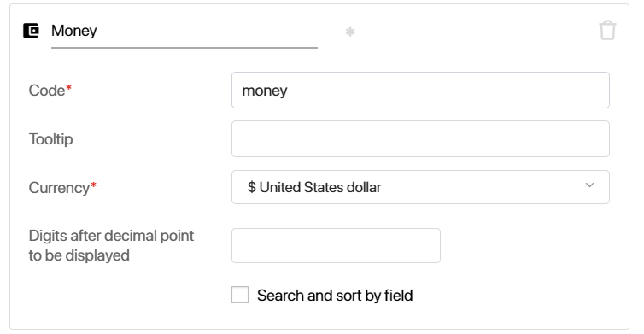The width and height of the screenshot is (644, 334).
Task: Focus the digits after decimal point input
Action: (336, 246)
